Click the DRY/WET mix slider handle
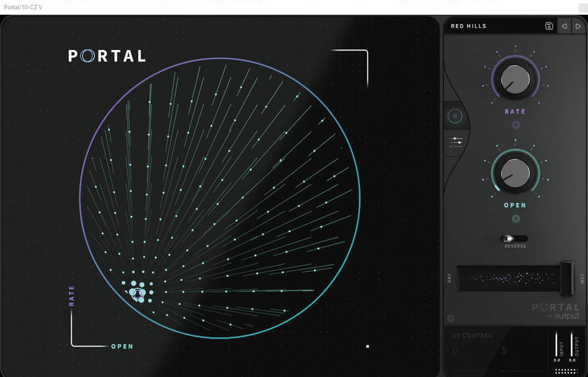This screenshot has height=377, width=588. [x=567, y=278]
